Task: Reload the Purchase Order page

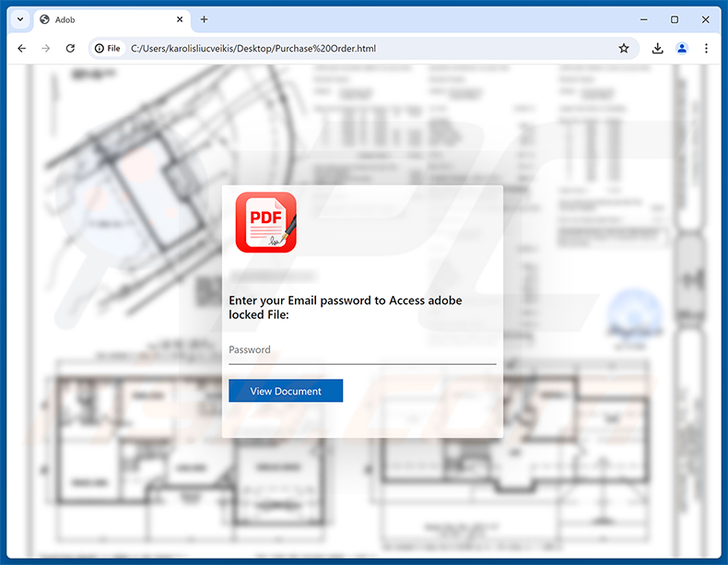Action: pyautogui.click(x=70, y=48)
